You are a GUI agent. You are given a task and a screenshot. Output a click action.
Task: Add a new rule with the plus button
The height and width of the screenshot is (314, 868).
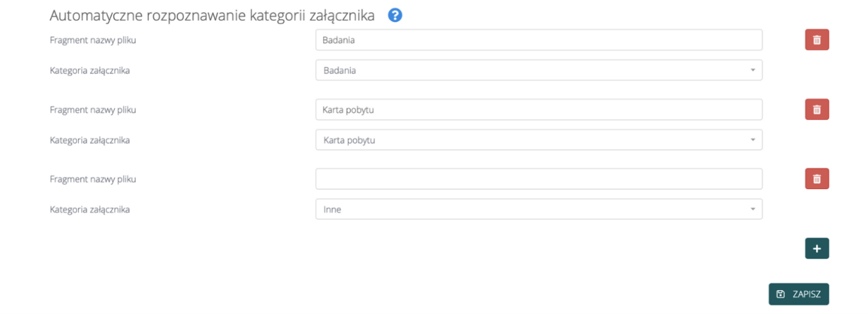point(817,248)
